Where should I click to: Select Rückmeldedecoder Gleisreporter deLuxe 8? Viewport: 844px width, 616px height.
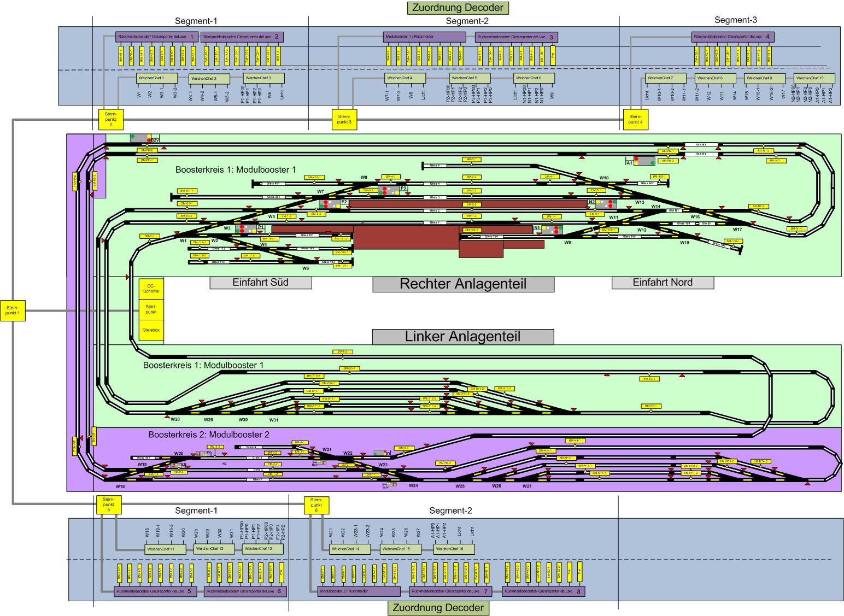click(x=544, y=591)
